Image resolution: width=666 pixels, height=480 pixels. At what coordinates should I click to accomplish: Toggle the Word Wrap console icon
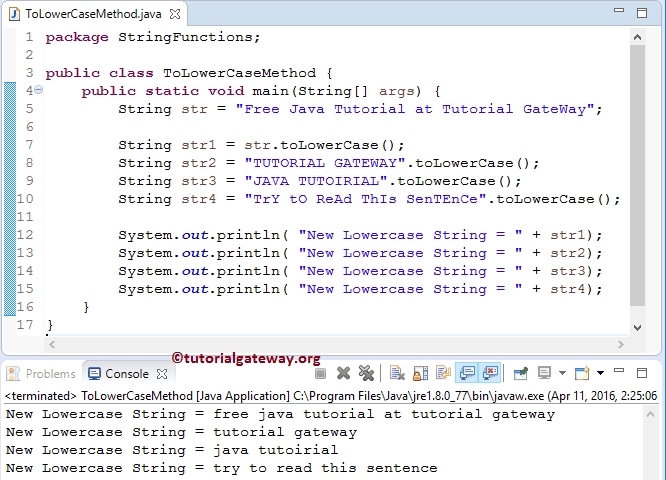click(x=443, y=373)
